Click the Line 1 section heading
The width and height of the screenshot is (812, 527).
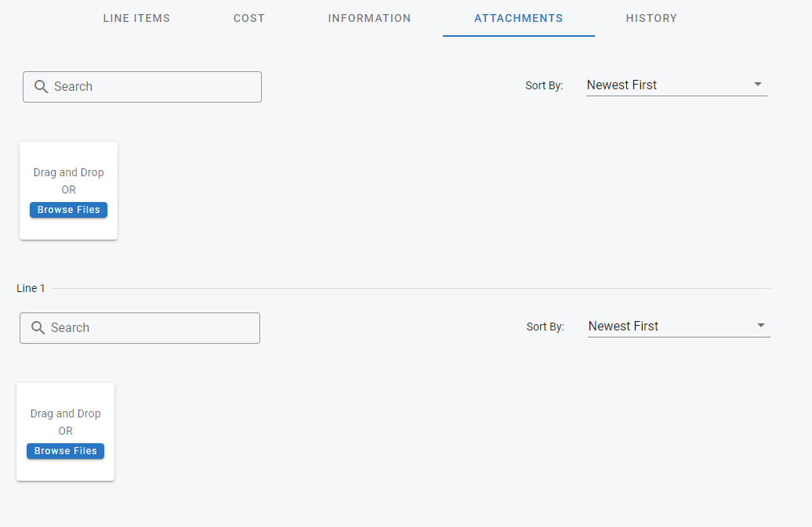click(x=31, y=288)
